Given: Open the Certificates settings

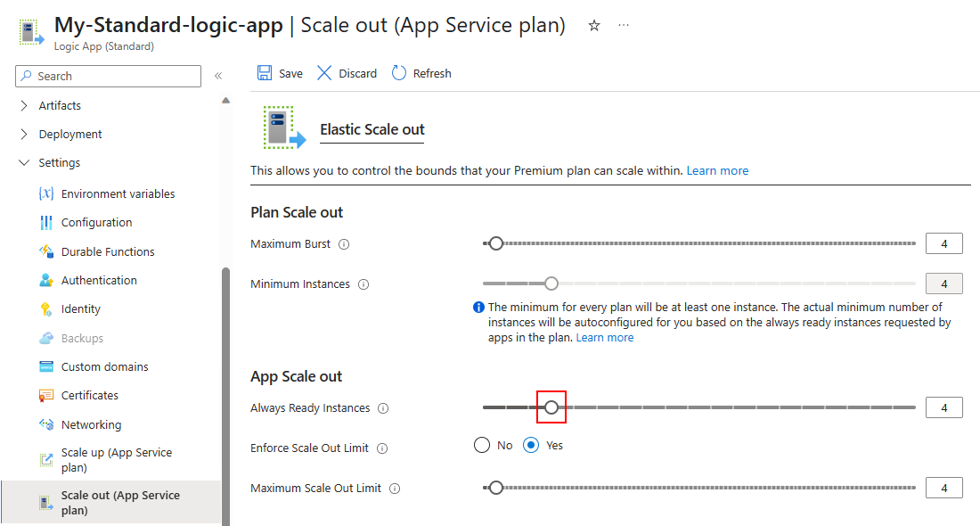Looking at the screenshot, I should coord(92,394).
